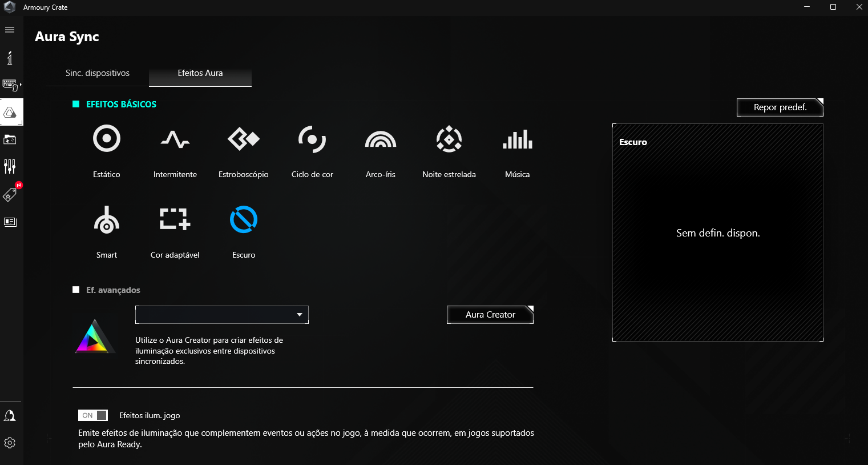This screenshot has width=868, height=465.
Task: Minimize the Armoury Crate window
Action: pyautogui.click(x=807, y=7)
